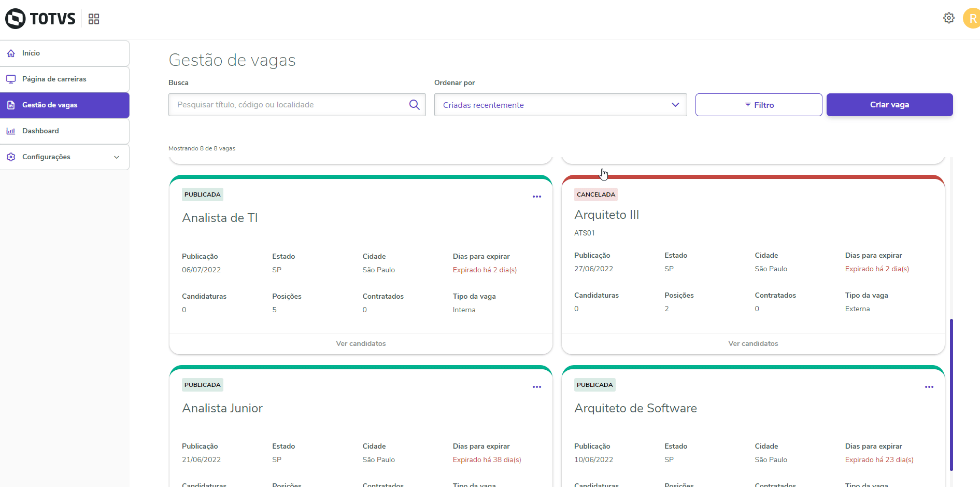Click the Dashboard chart icon
The image size is (980, 487).
[11, 131]
